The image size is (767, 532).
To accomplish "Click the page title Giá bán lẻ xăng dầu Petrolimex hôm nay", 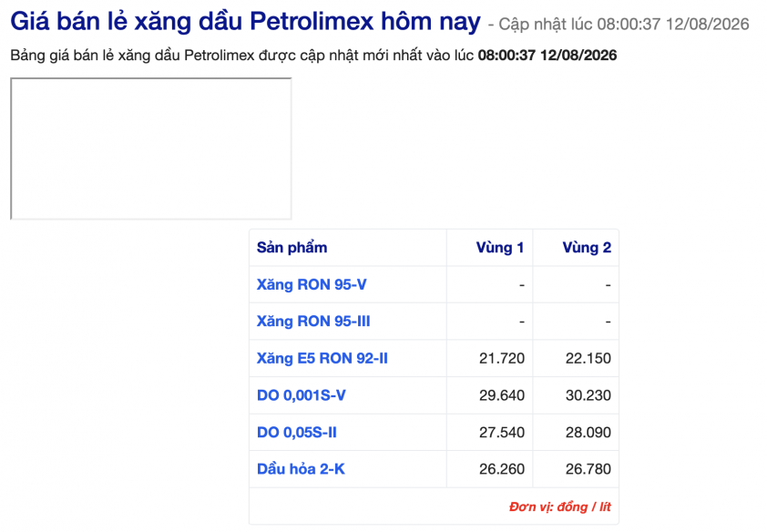I will tap(246, 22).
